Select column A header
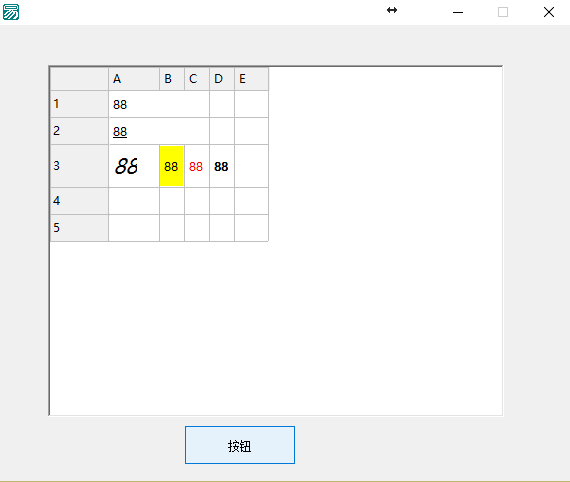The width and height of the screenshot is (570, 482). [134, 79]
